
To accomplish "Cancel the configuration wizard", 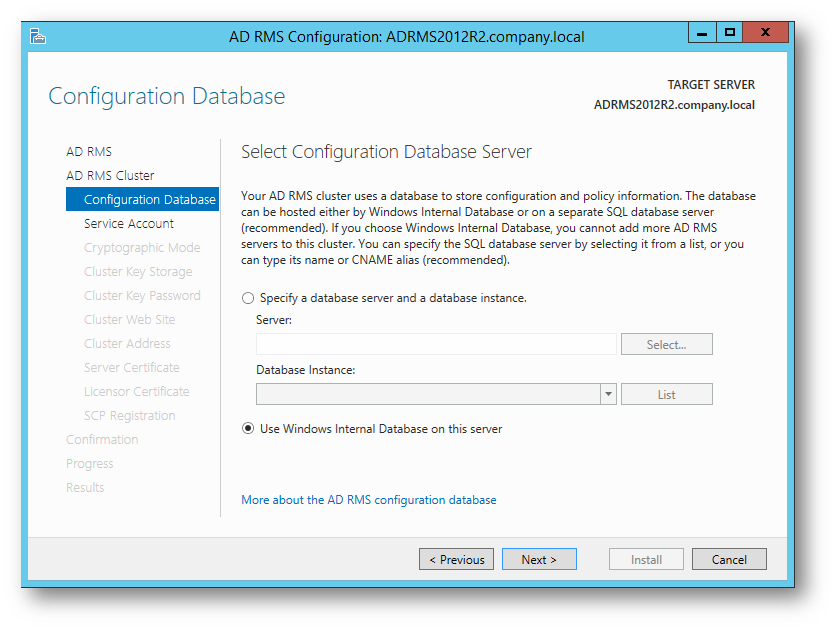I will (729, 559).
